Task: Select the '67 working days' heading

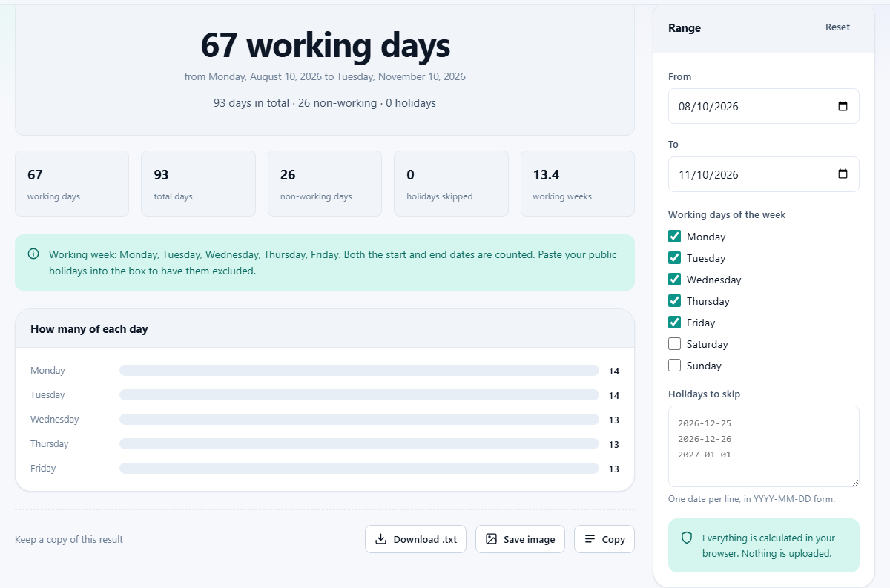Action: [325, 45]
